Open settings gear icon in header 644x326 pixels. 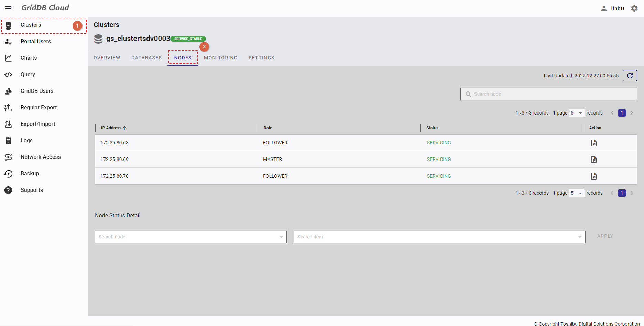pyautogui.click(x=634, y=8)
